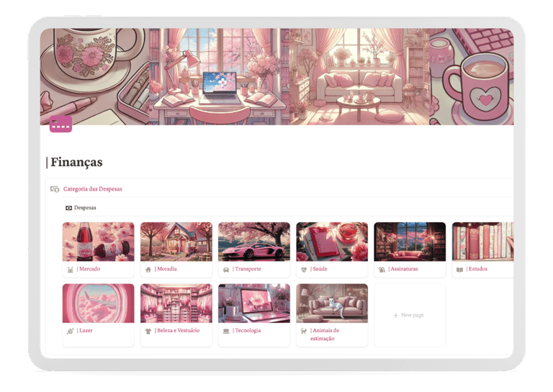The width and height of the screenshot is (553, 392).
Task: Click the Estudos open book icon
Action: click(x=459, y=270)
